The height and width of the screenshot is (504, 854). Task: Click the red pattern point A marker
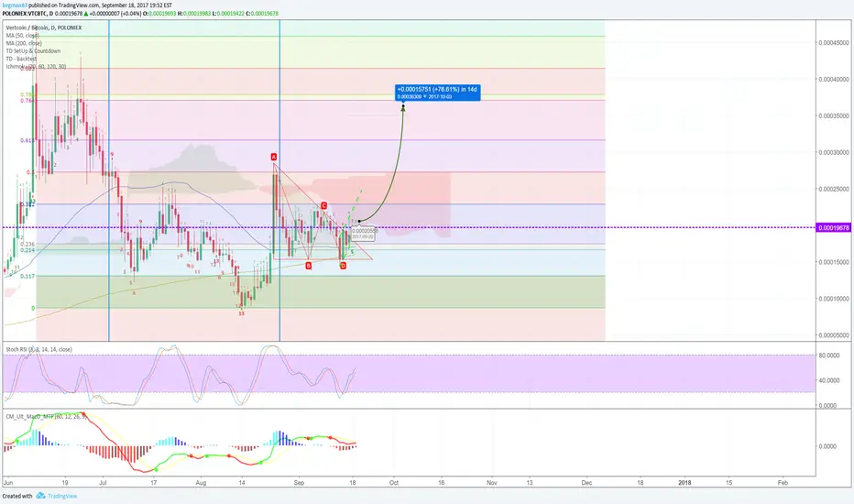274,157
